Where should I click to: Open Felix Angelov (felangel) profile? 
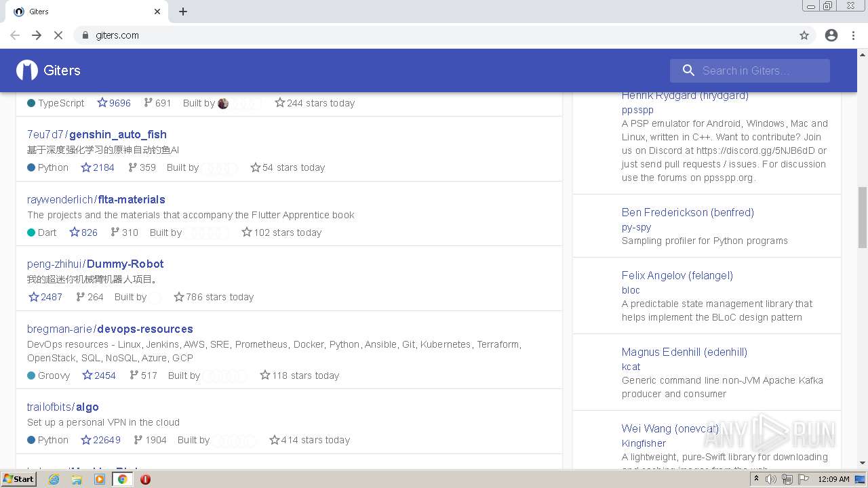pos(677,275)
